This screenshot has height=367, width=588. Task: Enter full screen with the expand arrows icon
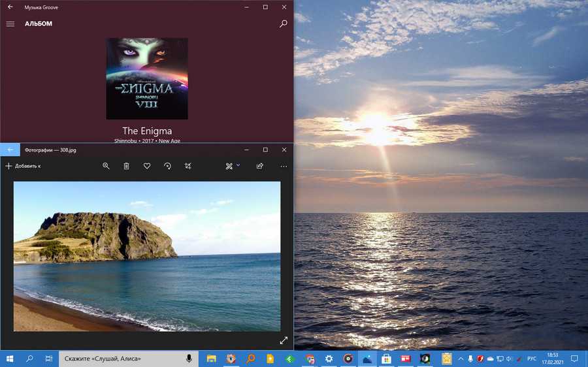tap(284, 340)
